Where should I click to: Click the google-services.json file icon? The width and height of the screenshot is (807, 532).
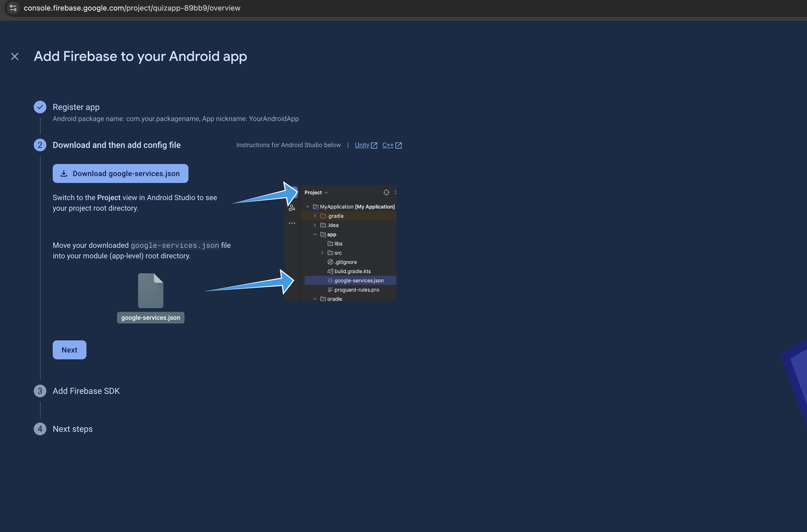pyautogui.click(x=150, y=291)
